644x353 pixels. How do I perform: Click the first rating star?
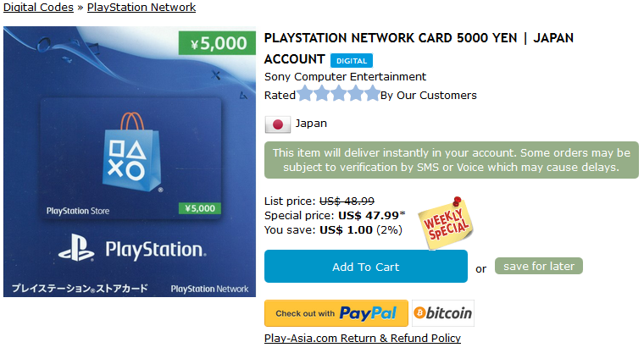305,94
